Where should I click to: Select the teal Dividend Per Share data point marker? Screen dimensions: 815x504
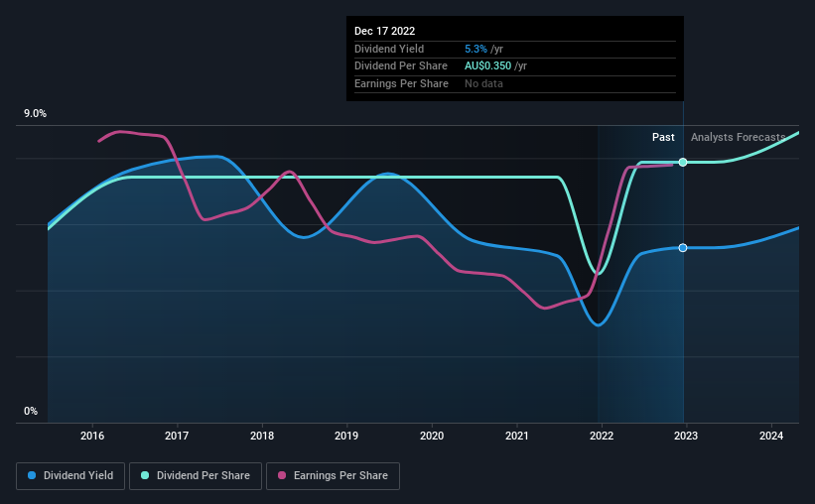click(683, 162)
